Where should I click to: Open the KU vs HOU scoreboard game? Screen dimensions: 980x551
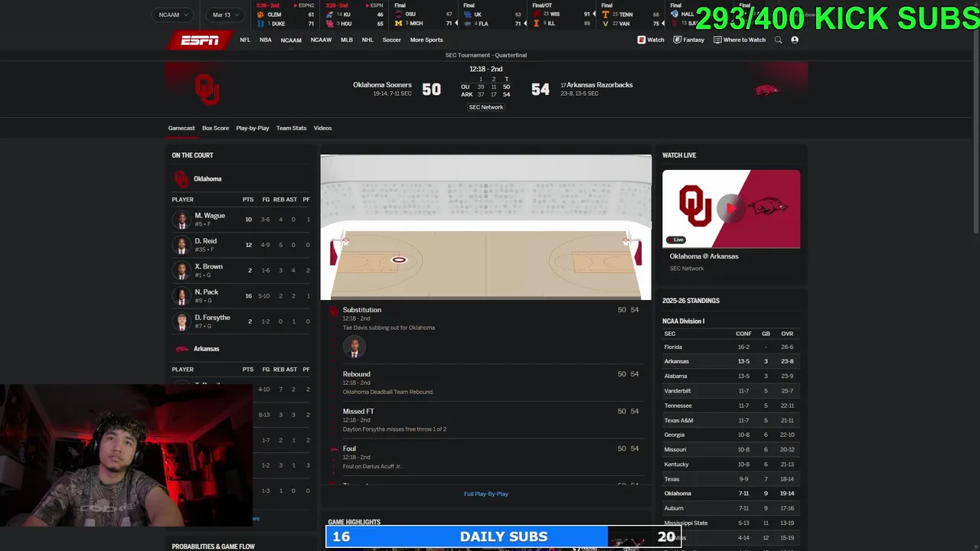click(x=354, y=15)
